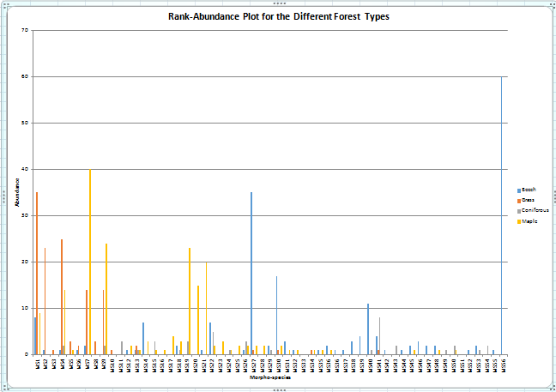Screen dimensions: 556x392
Task: Click the Beech legend entry label
Action: (x=529, y=190)
